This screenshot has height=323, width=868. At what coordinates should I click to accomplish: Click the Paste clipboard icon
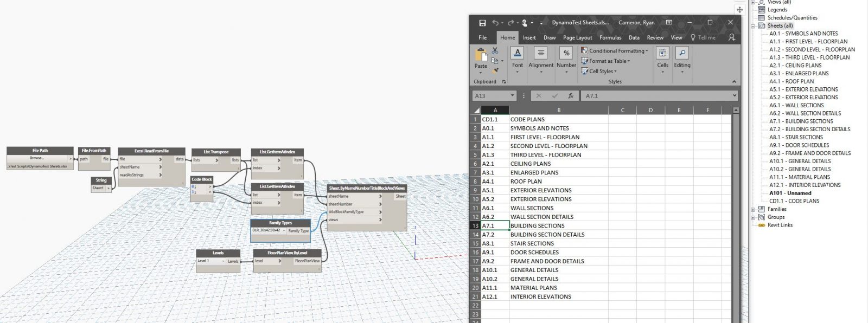pos(481,55)
